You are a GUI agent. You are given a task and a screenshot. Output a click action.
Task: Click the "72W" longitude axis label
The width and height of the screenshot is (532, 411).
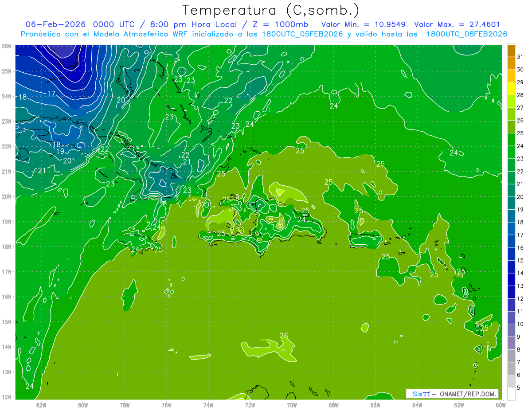(x=250, y=404)
